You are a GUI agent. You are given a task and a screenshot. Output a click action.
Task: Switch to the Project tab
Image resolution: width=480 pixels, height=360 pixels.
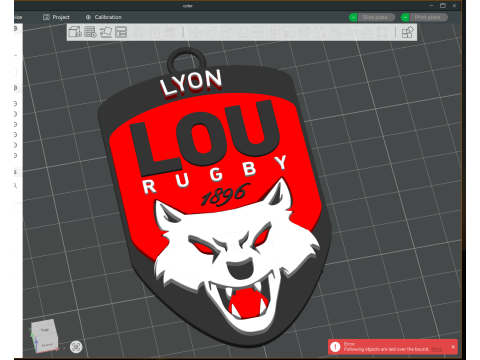56,17
